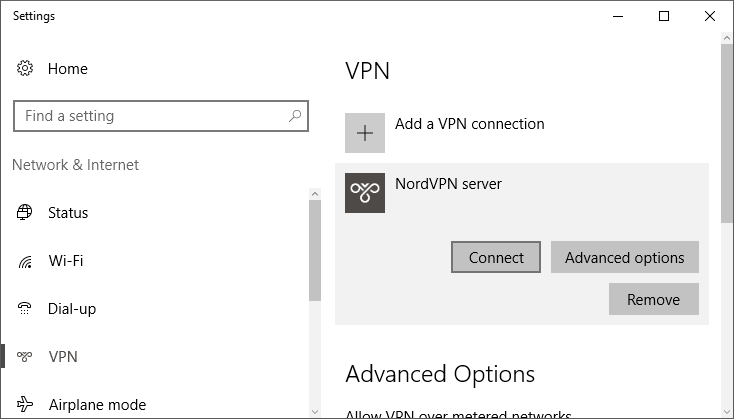This screenshot has width=734, height=419.
Task: Click sidebar scrollbar down arrow
Action: (x=315, y=412)
